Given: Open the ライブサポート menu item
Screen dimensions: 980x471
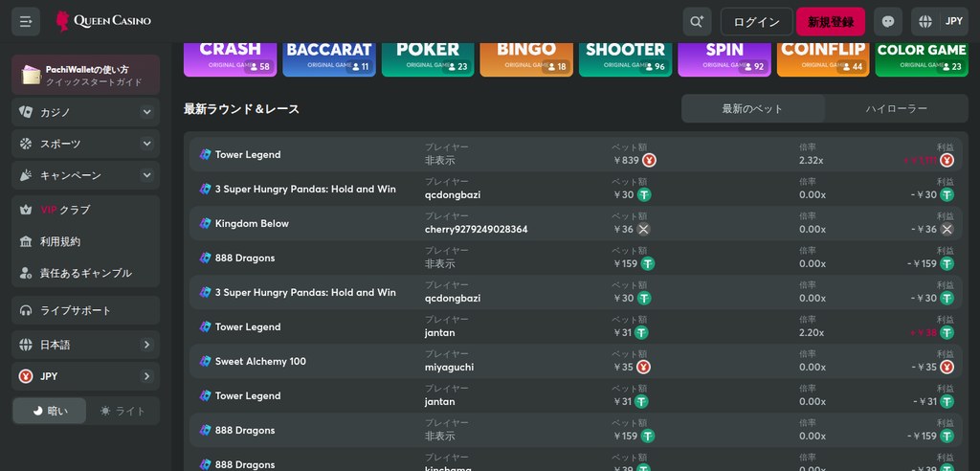Looking at the screenshot, I should (x=85, y=310).
